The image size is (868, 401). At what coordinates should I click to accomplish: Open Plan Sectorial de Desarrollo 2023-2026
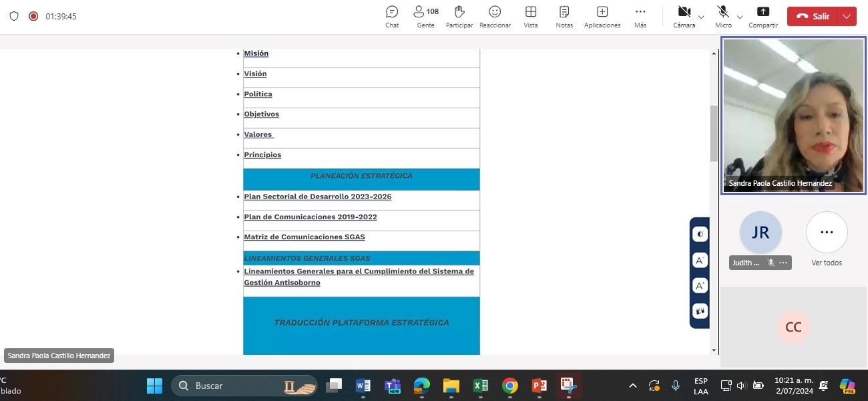318,196
